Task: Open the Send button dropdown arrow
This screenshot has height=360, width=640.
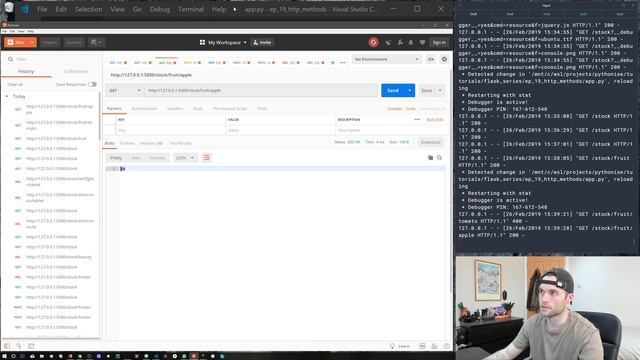Action: 409,91
